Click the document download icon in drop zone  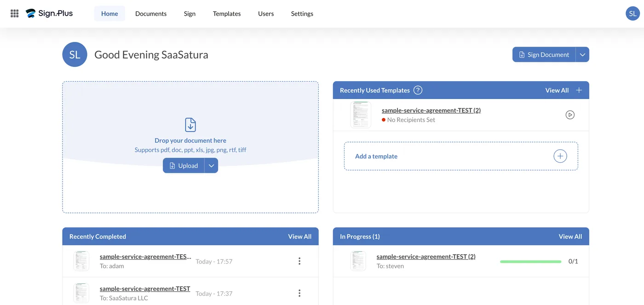click(190, 125)
